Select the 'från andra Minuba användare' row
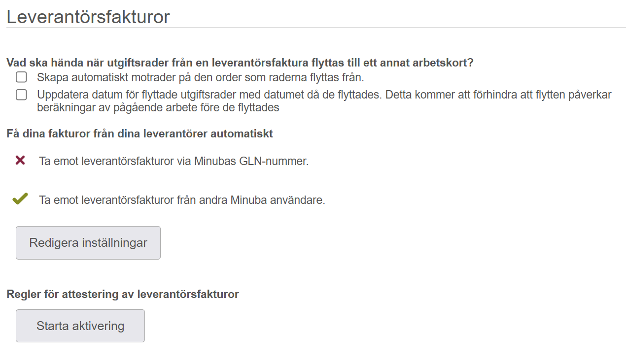This screenshot has width=626, height=364. pos(169,200)
